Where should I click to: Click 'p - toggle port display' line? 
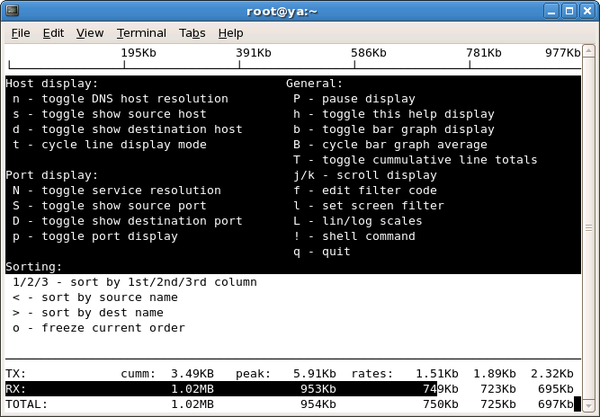95,236
